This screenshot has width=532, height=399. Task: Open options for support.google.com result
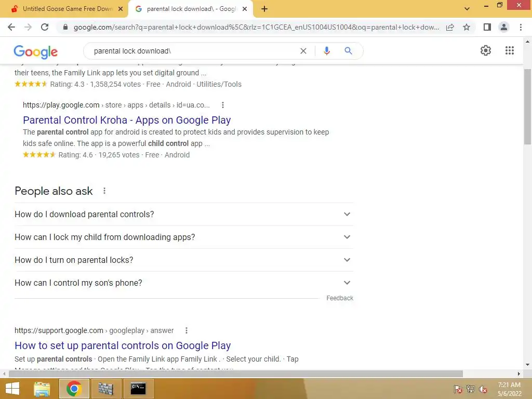187,330
